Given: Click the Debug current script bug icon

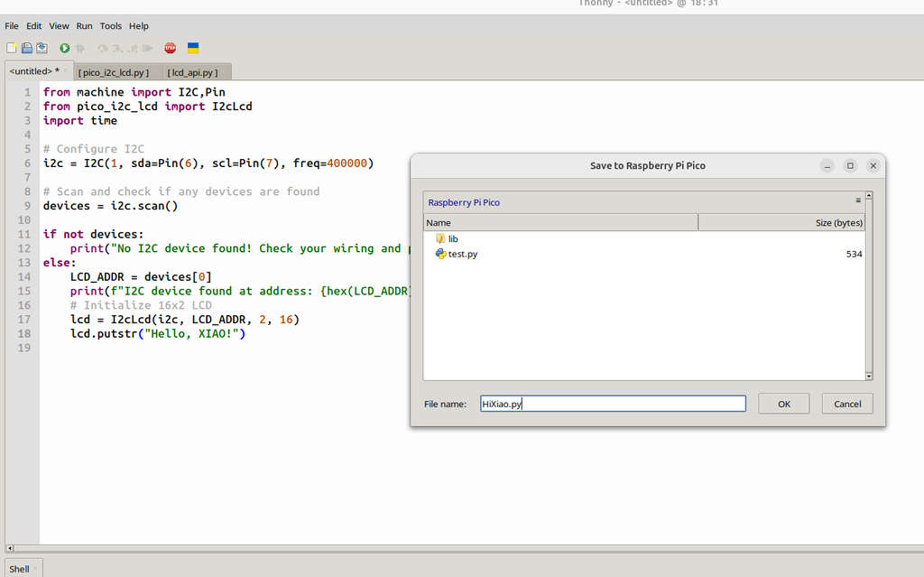Looking at the screenshot, I should pyautogui.click(x=80, y=49).
